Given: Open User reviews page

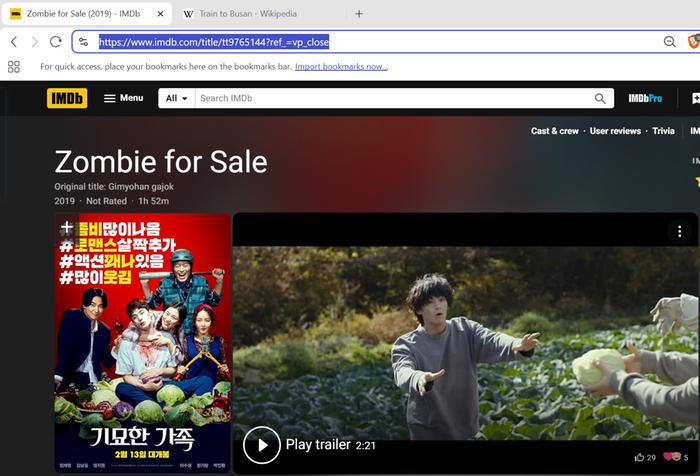Looking at the screenshot, I should (x=615, y=131).
